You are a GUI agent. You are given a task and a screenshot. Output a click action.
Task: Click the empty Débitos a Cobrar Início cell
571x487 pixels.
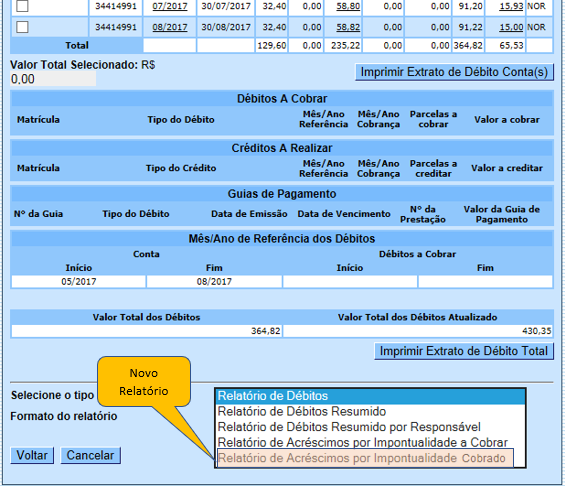350,282
